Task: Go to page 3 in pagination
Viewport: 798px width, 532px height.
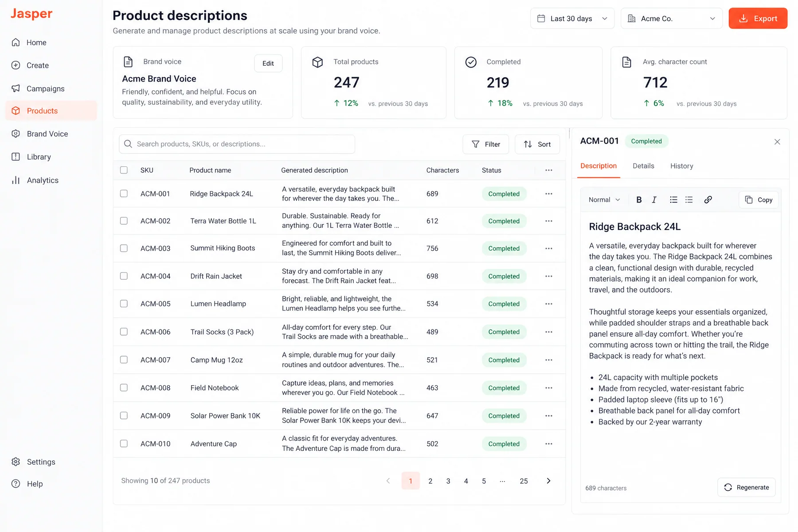Action: (x=448, y=481)
